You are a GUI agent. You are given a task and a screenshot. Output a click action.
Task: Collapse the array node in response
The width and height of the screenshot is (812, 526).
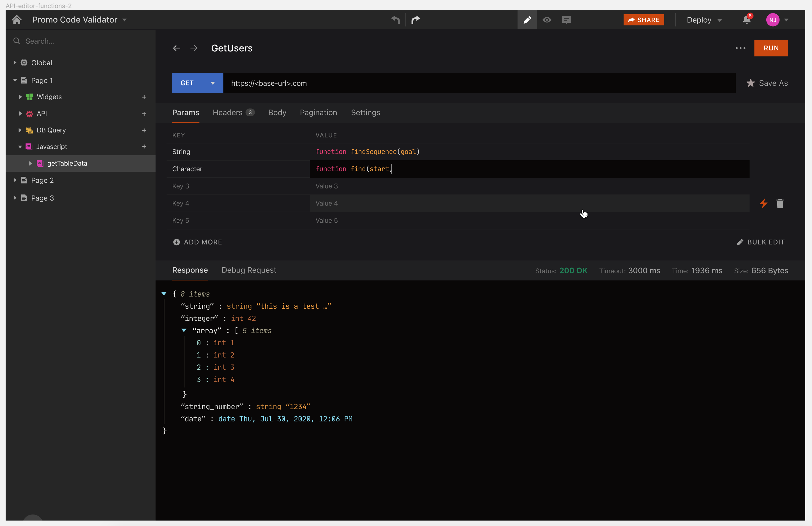point(184,330)
